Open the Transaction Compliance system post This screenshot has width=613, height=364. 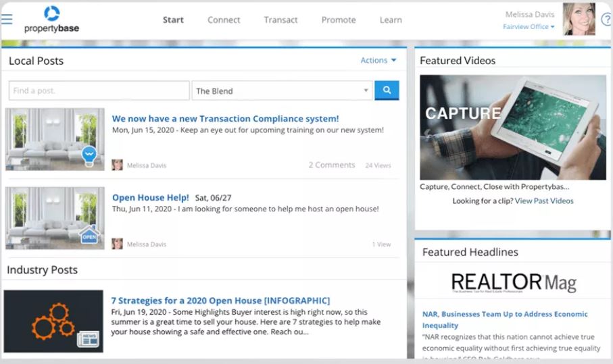click(x=225, y=118)
